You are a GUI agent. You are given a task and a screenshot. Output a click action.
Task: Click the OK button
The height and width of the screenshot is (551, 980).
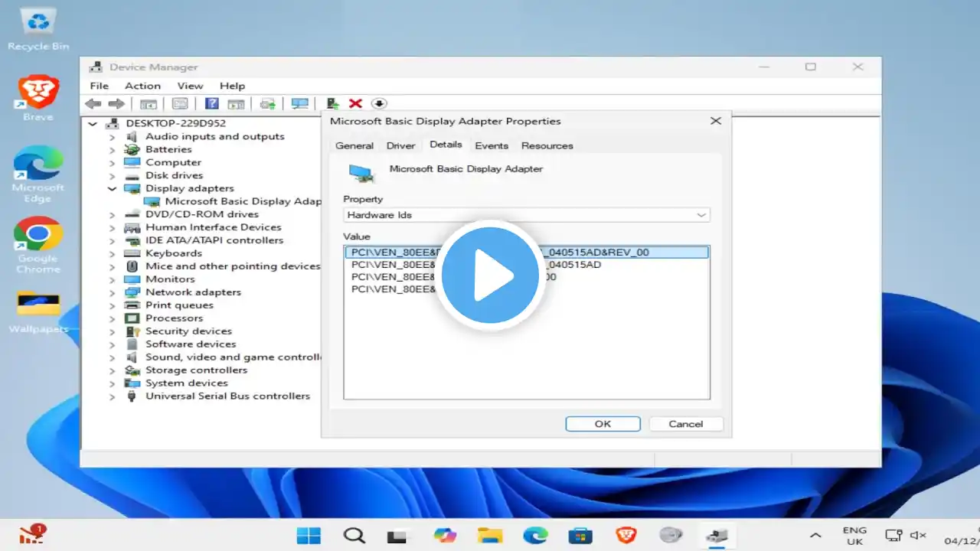[603, 424]
